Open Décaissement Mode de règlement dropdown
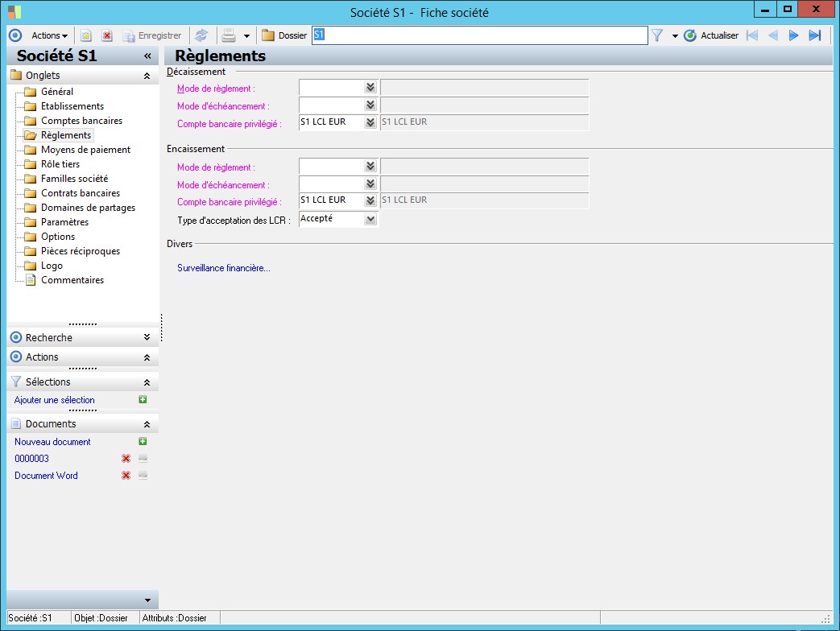840x631 pixels. pos(370,88)
